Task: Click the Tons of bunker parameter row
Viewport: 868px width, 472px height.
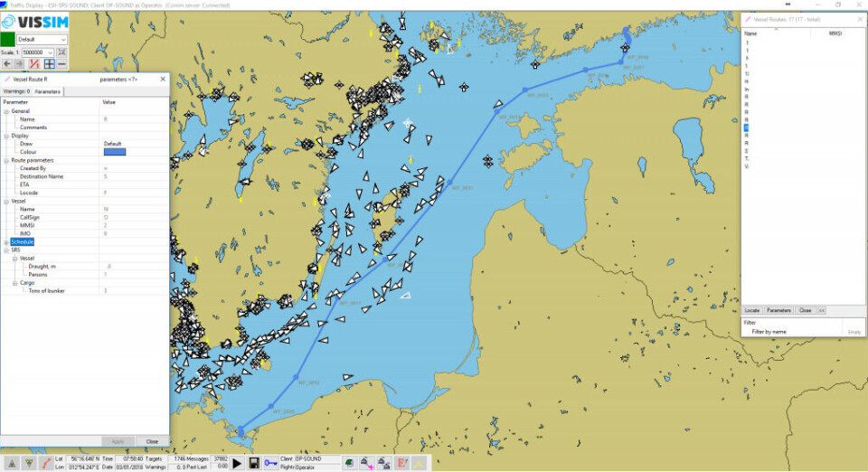Action: [x=85, y=290]
